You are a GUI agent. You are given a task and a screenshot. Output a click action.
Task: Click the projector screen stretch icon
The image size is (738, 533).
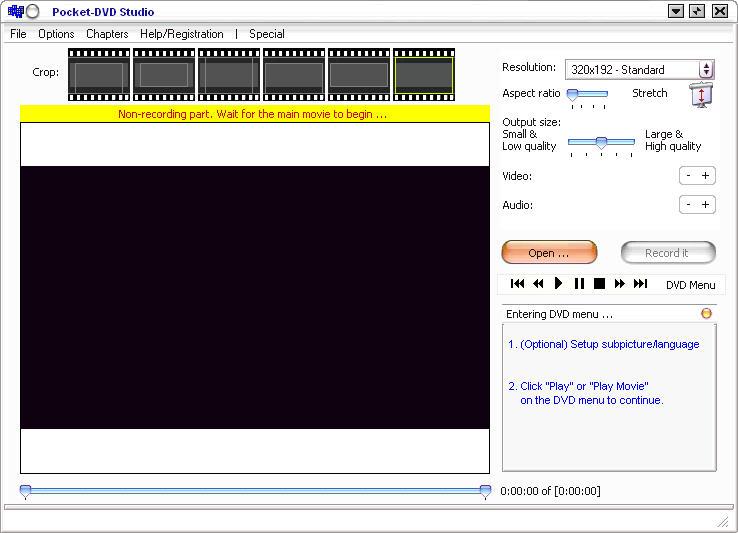[701, 96]
